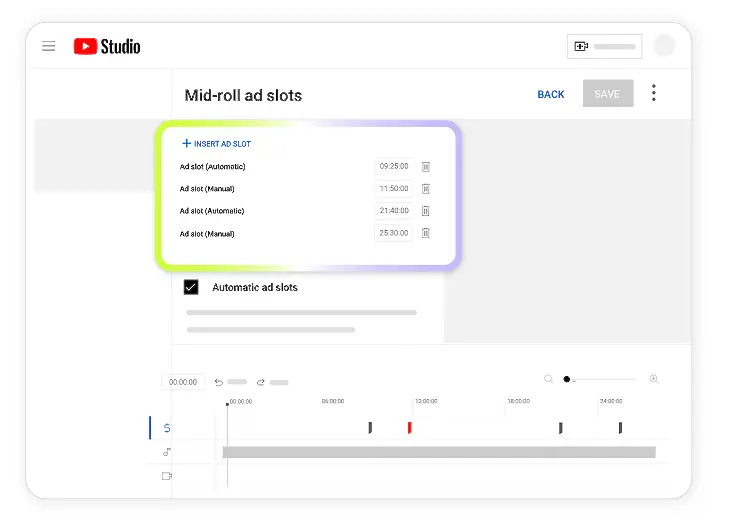Click the YouTube Studio logo
The width and height of the screenshot is (729, 532).
tap(107, 46)
